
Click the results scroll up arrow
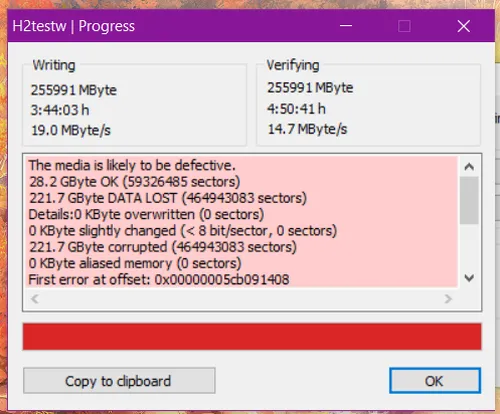[469, 166]
